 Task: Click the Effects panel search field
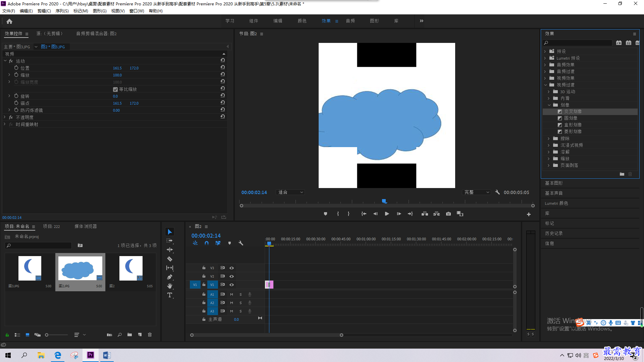[578, 43]
